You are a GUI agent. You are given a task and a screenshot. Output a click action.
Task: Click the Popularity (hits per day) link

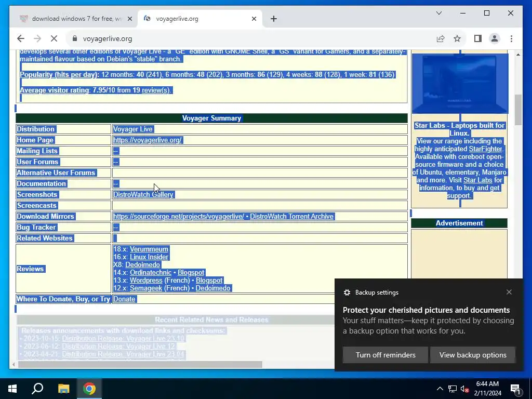(x=59, y=75)
